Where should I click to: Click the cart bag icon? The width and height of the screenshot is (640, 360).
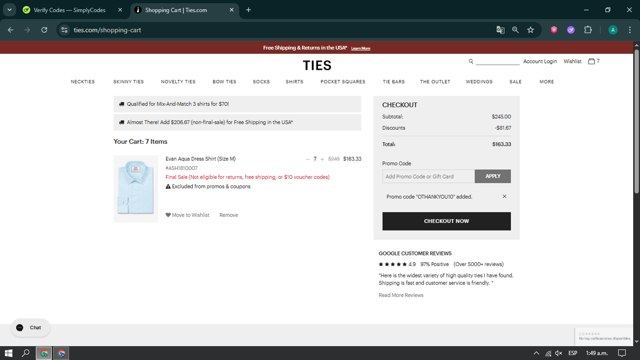click(x=591, y=61)
